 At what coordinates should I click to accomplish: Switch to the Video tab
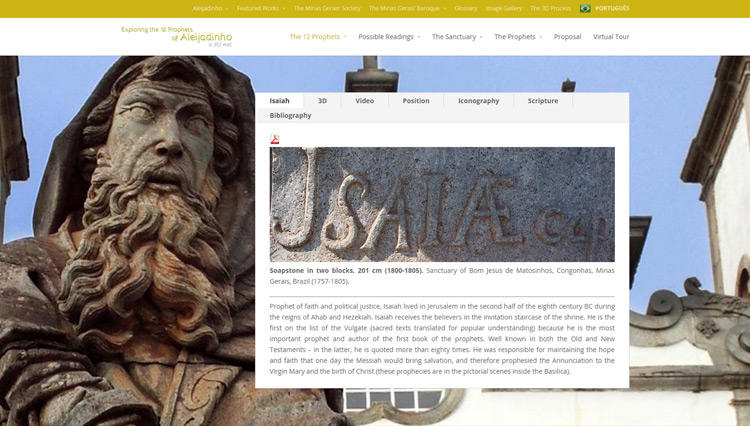(364, 100)
